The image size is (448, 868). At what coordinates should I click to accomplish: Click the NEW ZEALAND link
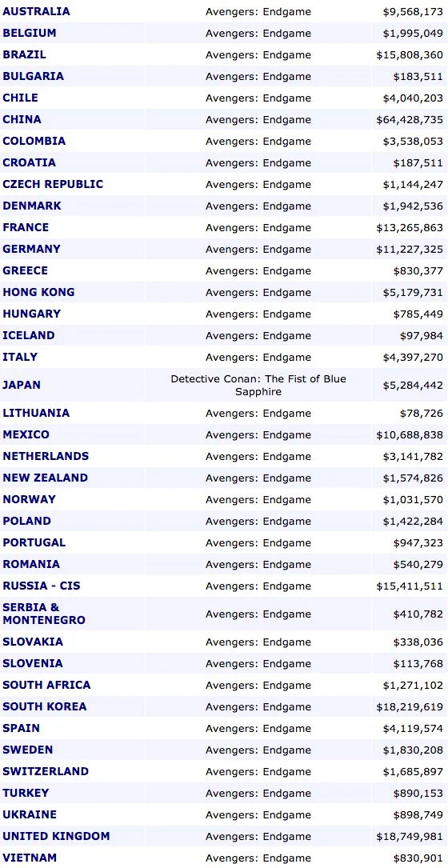click(x=45, y=478)
